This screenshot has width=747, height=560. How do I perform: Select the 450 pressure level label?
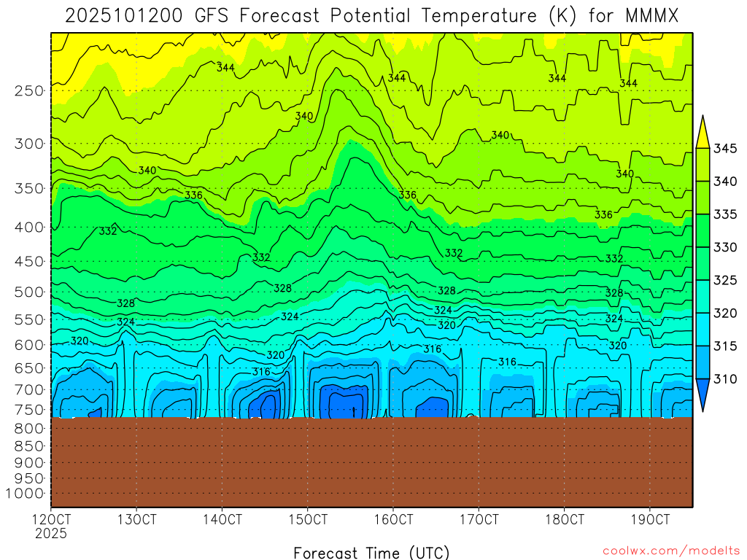pyautogui.click(x=29, y=262)
